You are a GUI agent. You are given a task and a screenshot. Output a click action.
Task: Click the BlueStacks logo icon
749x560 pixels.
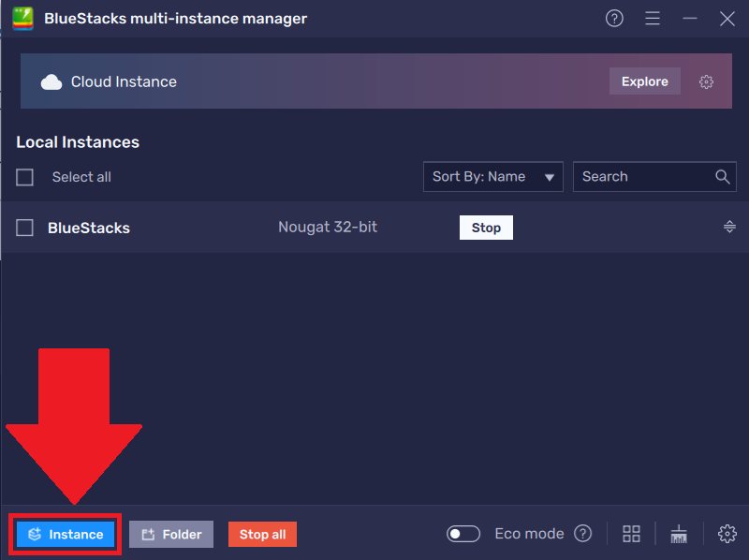pos(22,19)
